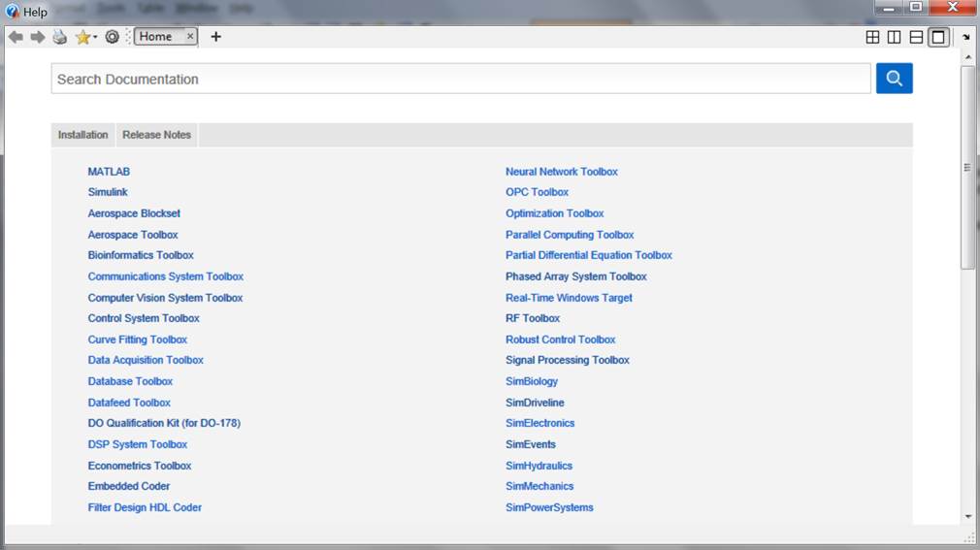Open the Phased Array System Toolbox link

click(576, 276)
